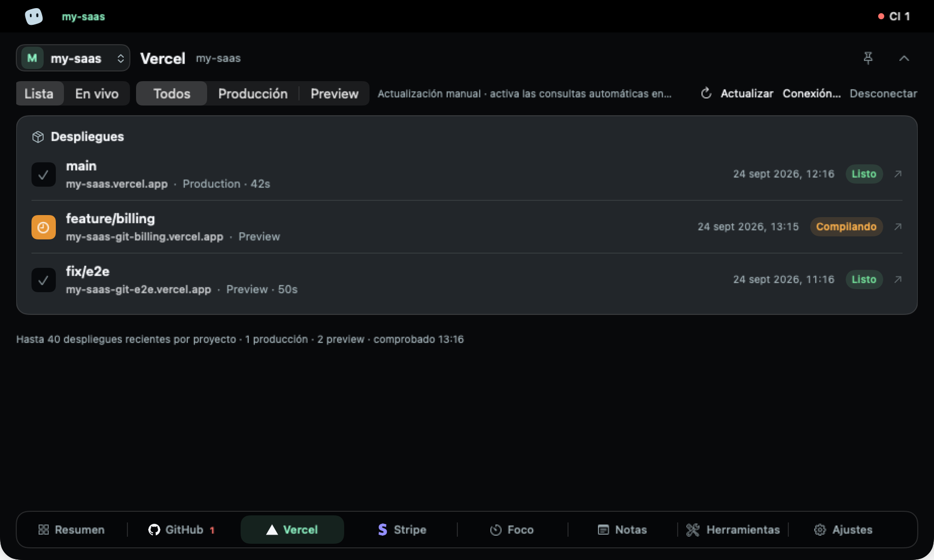This screenshot has width=934, height=560.
Task: Click the Notas note icon
Action: pos(603,530)
